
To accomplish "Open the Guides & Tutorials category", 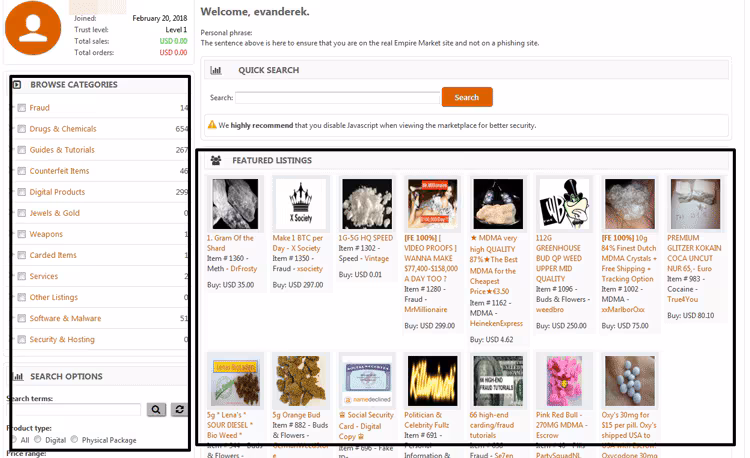I will (62, 150).
